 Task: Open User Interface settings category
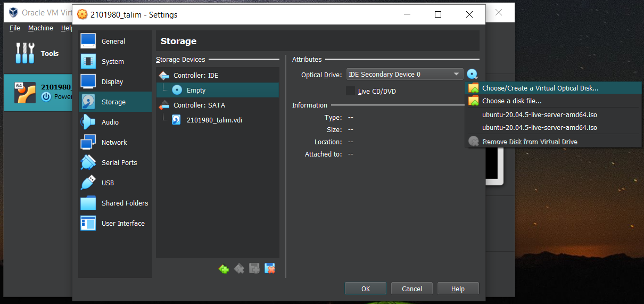click(x=115, y=223)
